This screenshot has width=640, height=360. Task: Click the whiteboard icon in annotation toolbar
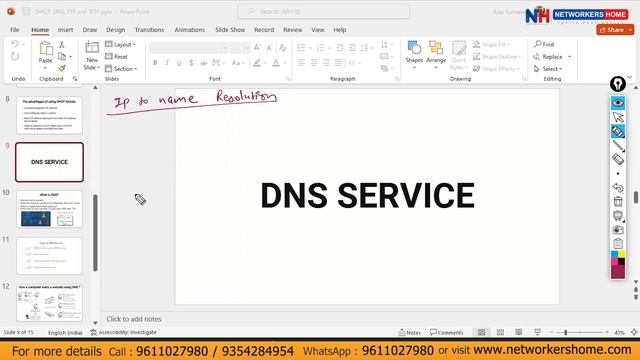click(618, 216)
